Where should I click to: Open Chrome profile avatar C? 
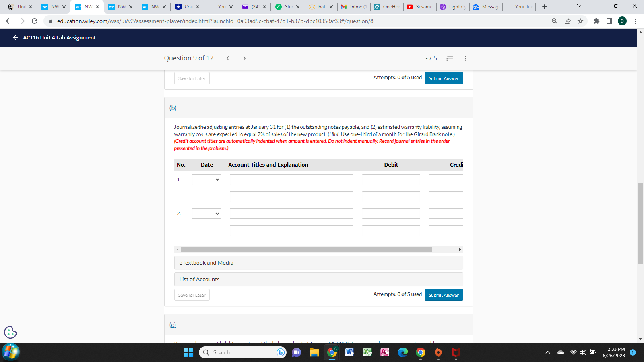point(622,21)
